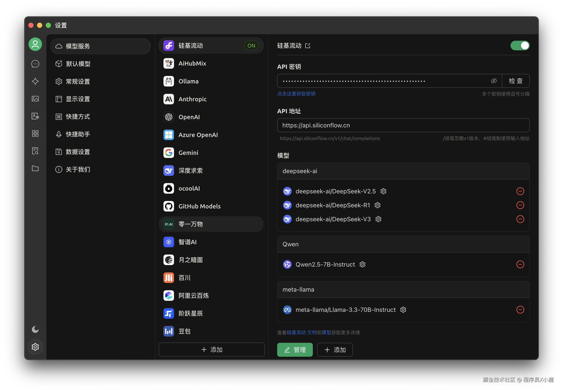Show the hidden API key
This screenshot has width=563, height=392.
[494, 81]
